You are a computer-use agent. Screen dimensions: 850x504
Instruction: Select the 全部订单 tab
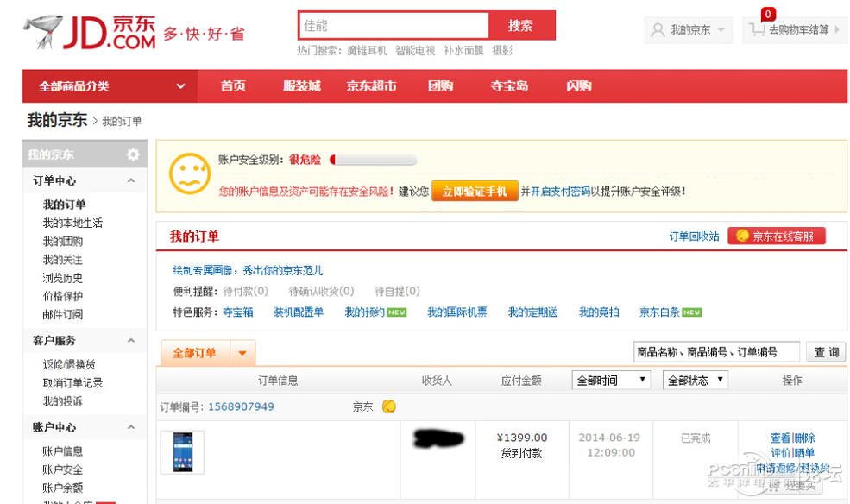pos(195,353)
